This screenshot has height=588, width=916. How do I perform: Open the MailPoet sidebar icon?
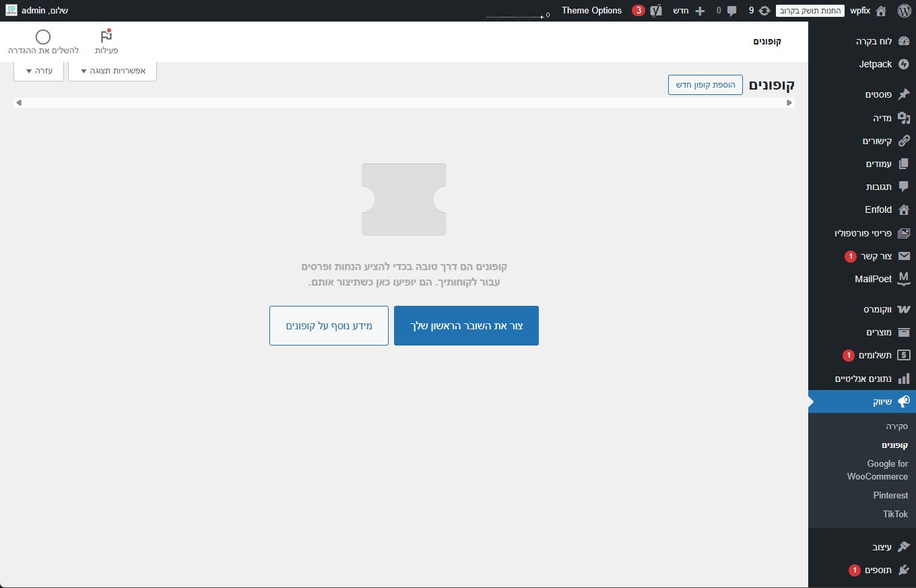point(904,279)
